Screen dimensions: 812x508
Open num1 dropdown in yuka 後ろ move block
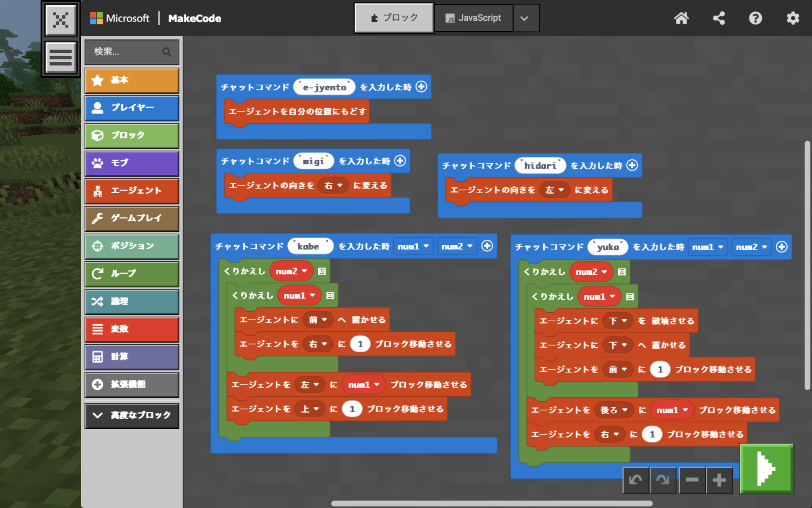pyautogui.click(x=672, y=410)
